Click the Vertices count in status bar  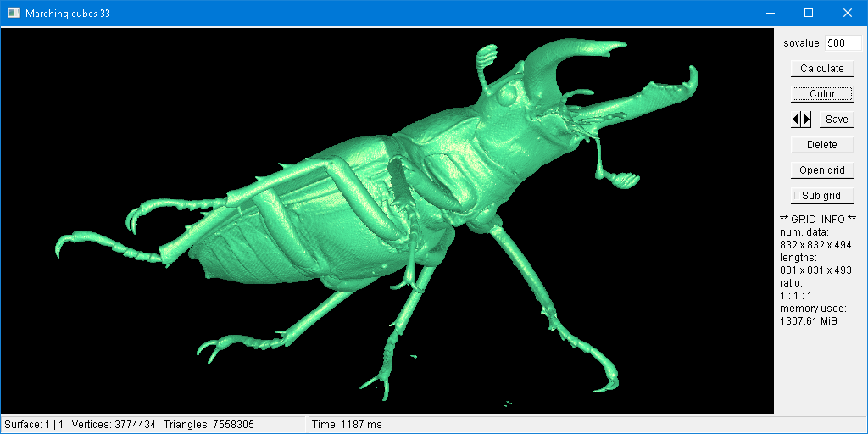click(114, 424)
